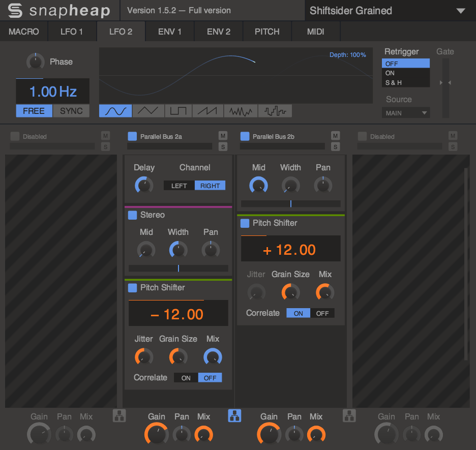
Task: Click the Mid knob in Bus 2b
Action: point(259,186)
